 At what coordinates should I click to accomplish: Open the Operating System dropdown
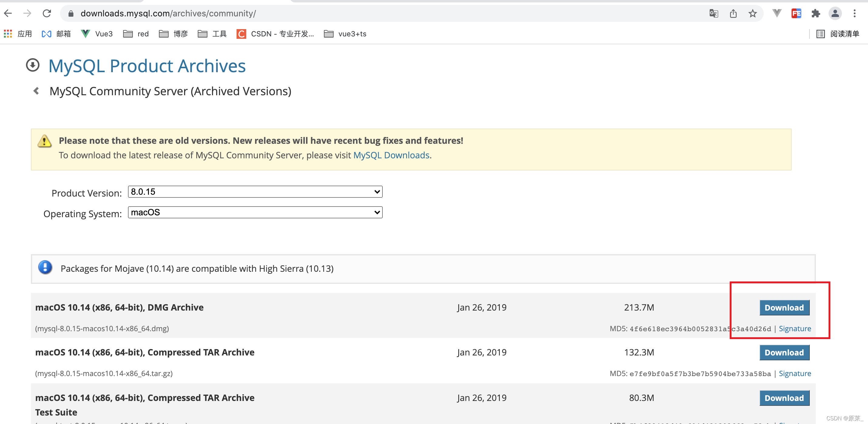pos(255,212)
